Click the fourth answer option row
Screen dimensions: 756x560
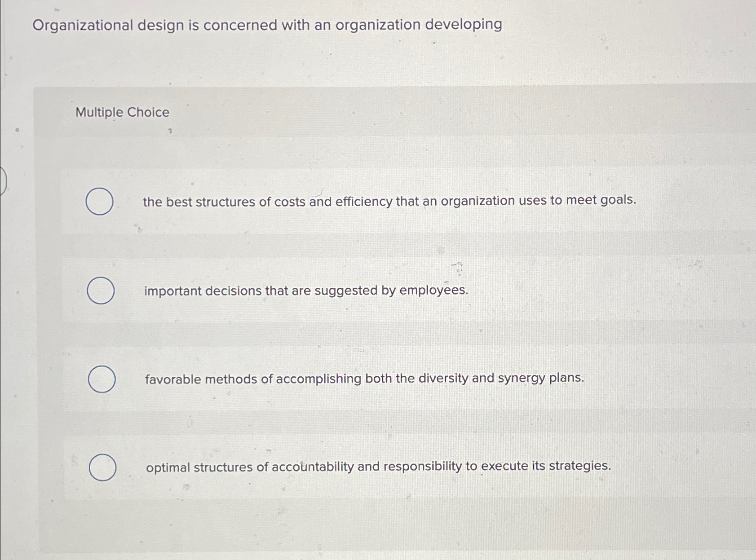359,467
